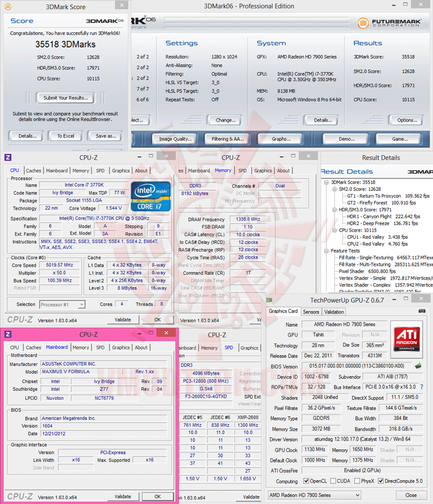Click the BIOS Version field 1604
Screen dimensions: 433x504
tap(104, 426)
